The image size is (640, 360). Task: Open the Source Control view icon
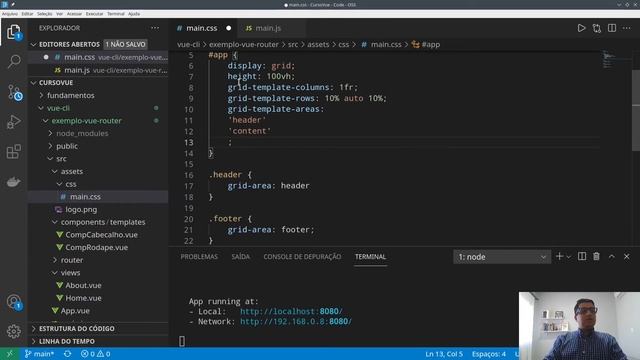pos(14,93)
